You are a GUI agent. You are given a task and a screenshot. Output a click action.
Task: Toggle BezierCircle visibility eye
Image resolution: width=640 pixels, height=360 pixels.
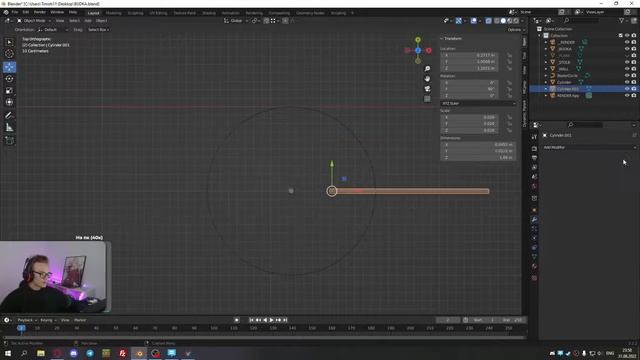click(627, 76)
